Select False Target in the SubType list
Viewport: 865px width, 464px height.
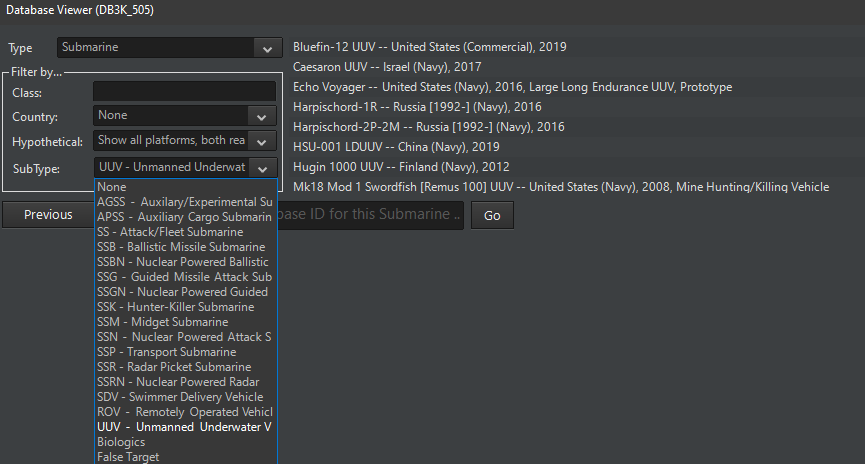[x=185, y=457]
